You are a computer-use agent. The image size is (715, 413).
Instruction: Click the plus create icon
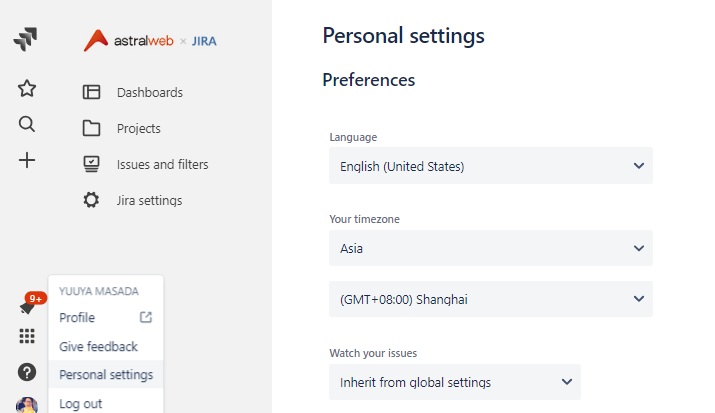pyautogui.click(x=27, y=160)
